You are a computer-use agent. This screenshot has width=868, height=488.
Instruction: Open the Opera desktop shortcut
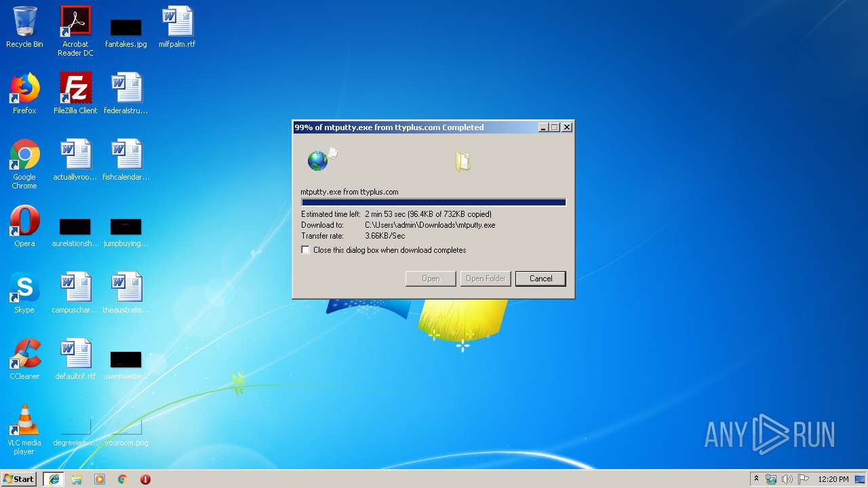tap(24, 226)
